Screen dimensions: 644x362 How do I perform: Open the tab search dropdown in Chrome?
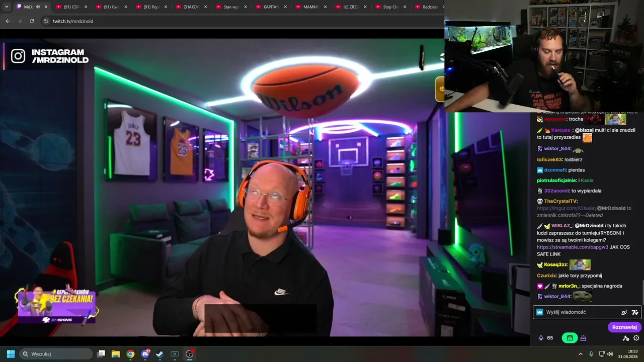[x=6, y=7]
